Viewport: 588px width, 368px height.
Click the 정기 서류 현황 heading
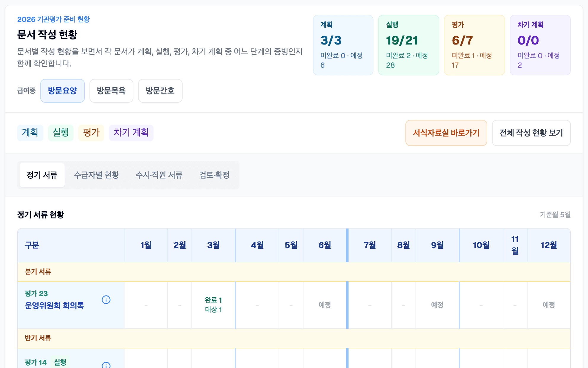(x=41, y=215)
